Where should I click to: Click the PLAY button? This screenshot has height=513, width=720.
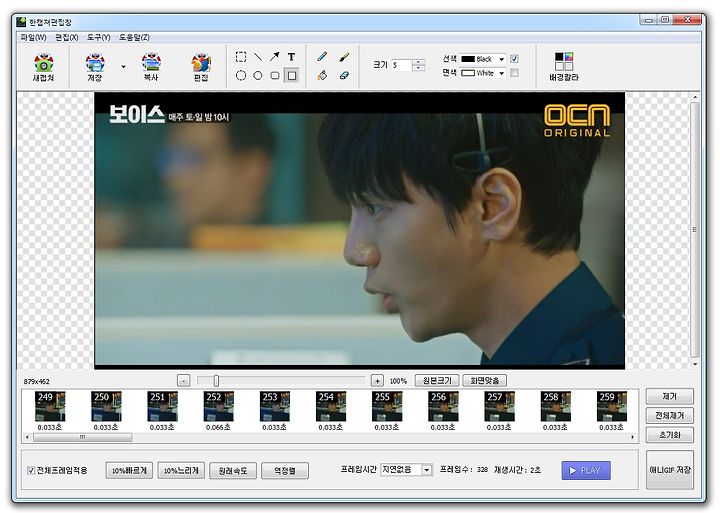point(586,471)
